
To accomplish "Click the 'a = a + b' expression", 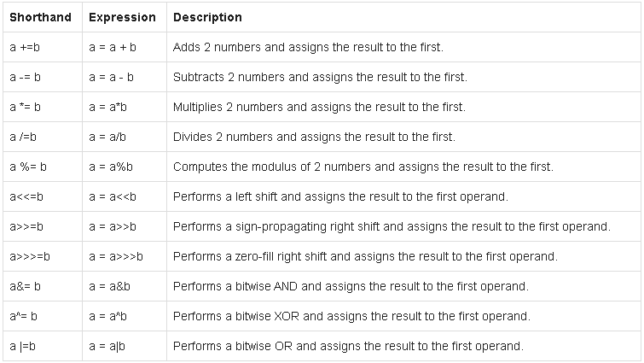I will (x=113, y=47).
